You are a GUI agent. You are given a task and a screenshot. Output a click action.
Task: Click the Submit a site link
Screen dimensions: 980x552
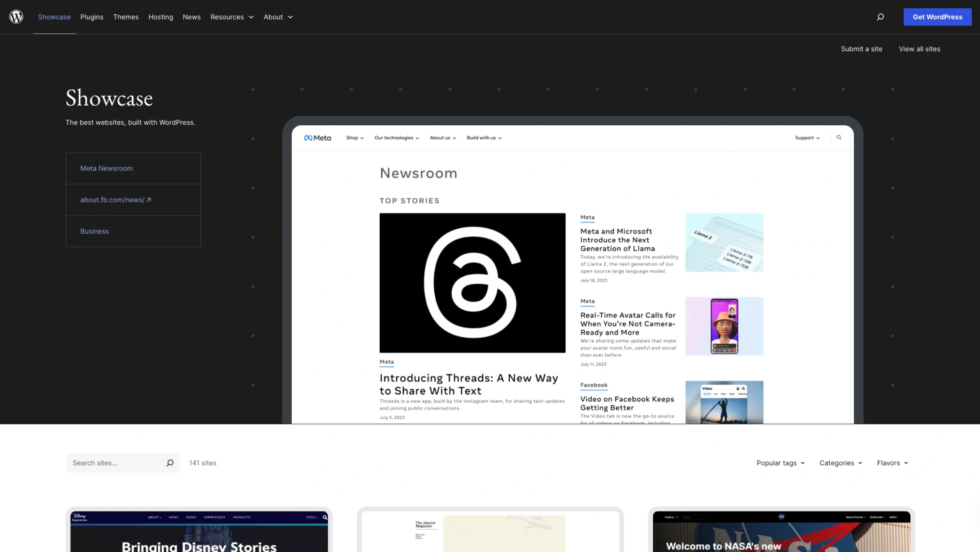click(x=861, y=49)
